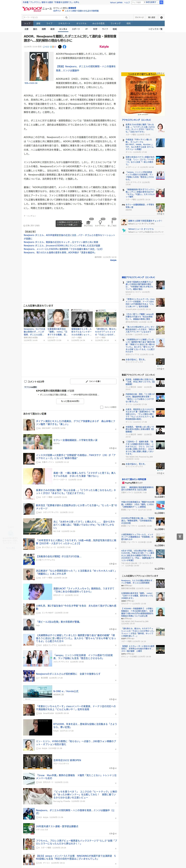Click the マイページ link

pyautogui.click(x=139, y=18)
